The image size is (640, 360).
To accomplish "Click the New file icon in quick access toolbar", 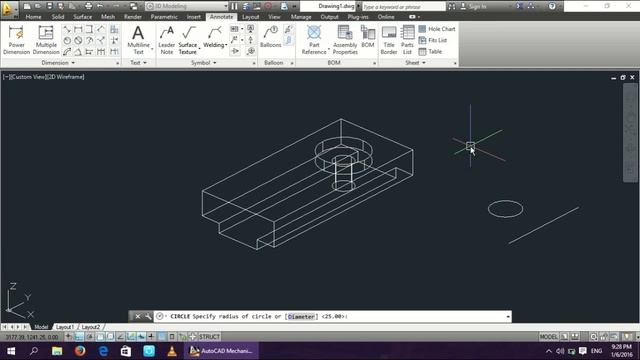I will coord(27,6).
